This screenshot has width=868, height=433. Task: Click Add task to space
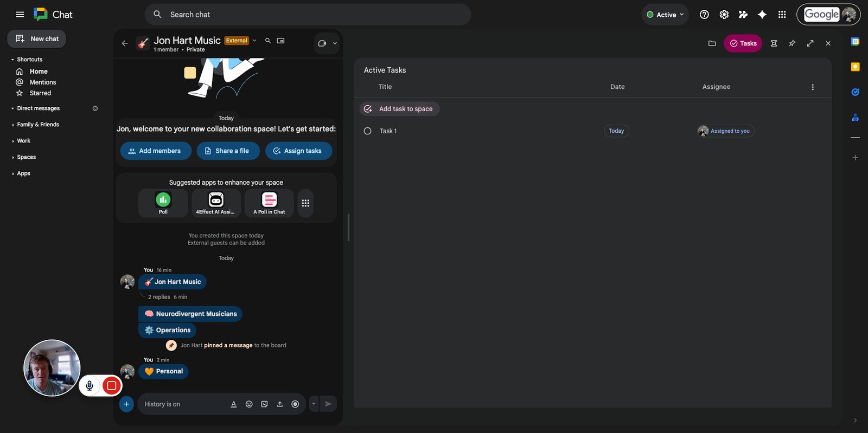[399, 109]
